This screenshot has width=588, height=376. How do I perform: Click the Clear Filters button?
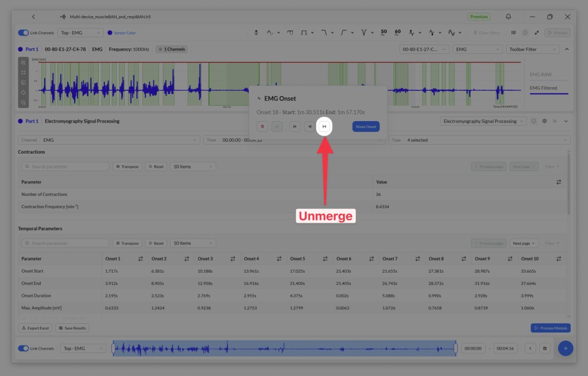[x=486, y=33]
